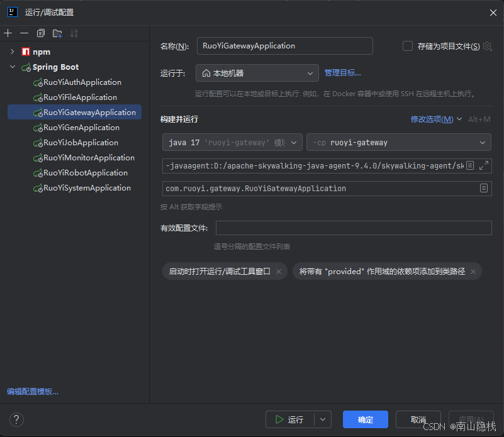The height and width of the screenshot is (437, 504).
Task: Expand VM options into separate editor window
Action: point(484,166)
